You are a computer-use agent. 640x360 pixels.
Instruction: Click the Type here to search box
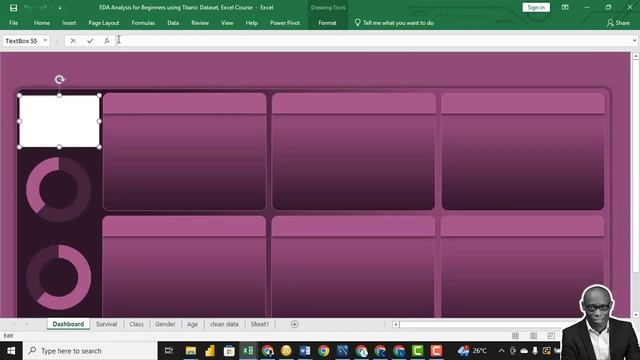click(x=91, y=351)
